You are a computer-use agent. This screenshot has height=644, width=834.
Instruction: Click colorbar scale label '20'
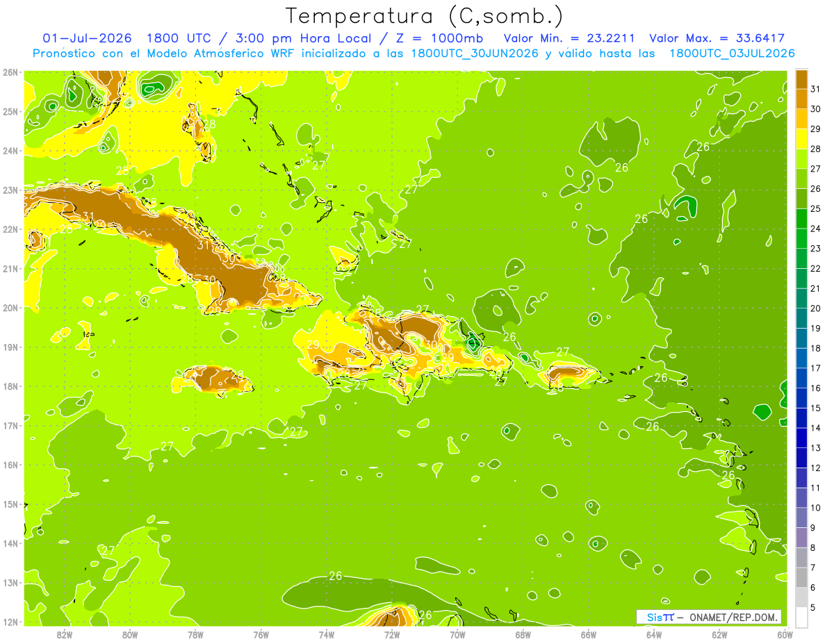pos(815,308)
